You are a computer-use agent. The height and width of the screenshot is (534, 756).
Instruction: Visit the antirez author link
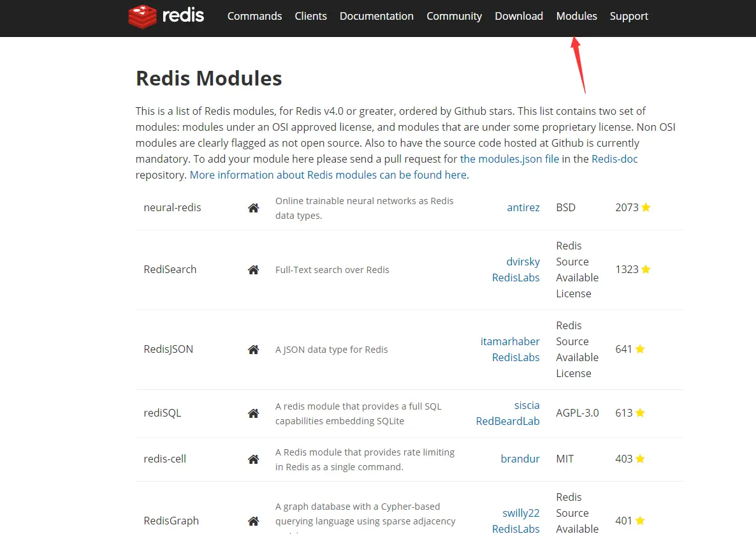[523, 207]
